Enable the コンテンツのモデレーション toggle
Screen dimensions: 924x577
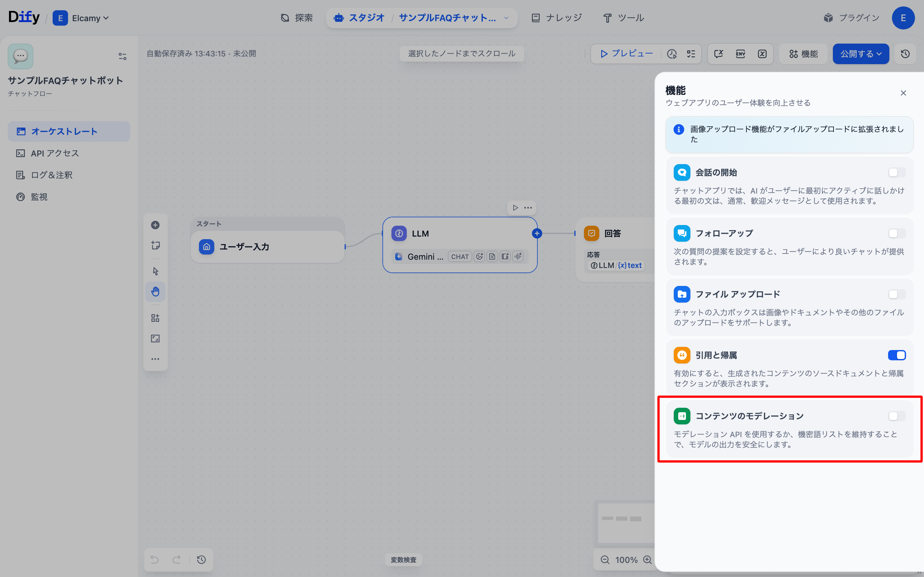coord(896,416)
